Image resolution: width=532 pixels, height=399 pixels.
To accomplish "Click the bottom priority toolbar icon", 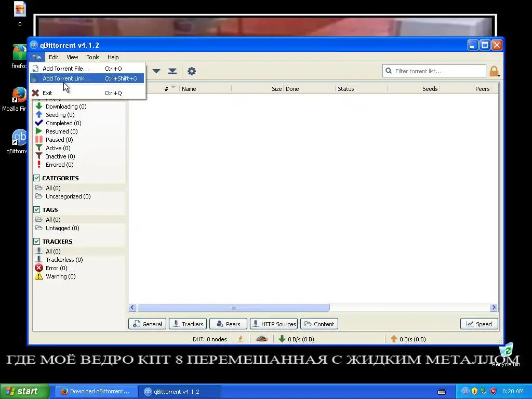I will click(172, 71).
